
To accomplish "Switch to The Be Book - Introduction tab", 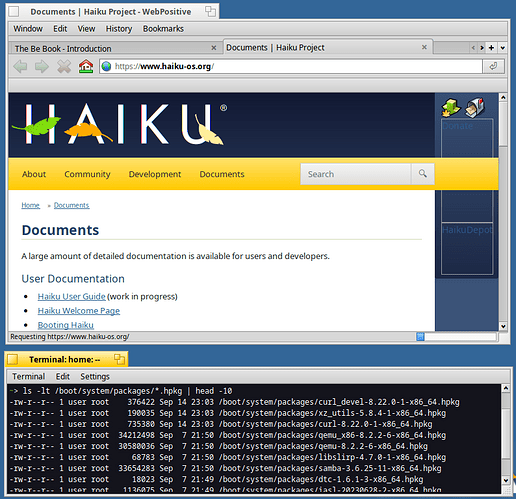I will pos(63,49).
